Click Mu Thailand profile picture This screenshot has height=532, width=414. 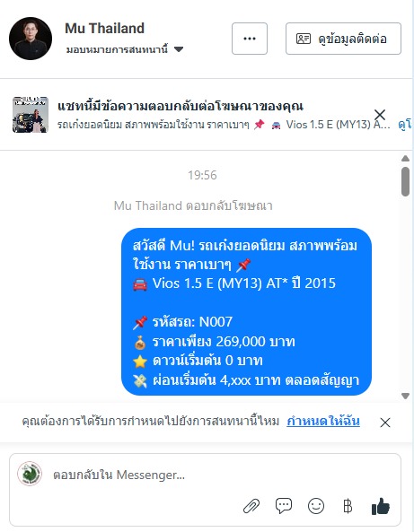[x=31, y=39]
